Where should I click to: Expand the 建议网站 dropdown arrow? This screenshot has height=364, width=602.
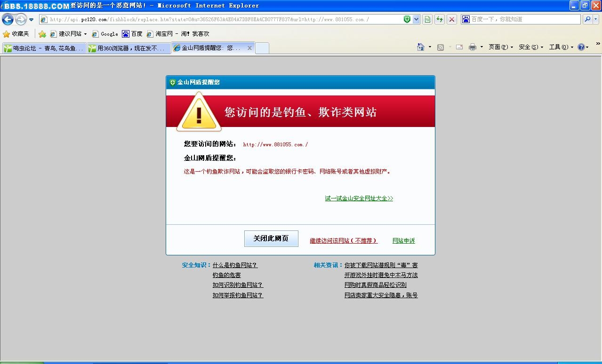[x=85, y=34]
